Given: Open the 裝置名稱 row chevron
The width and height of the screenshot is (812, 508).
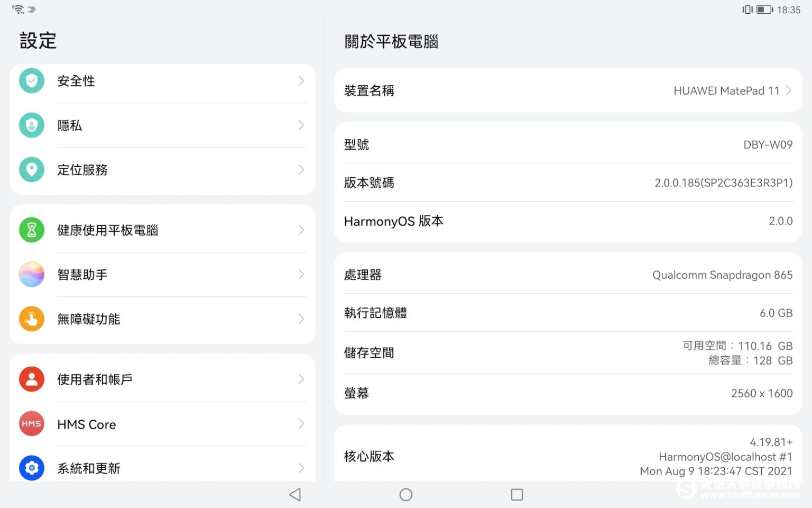Looking at the screenshot, I should coord(788,90).
